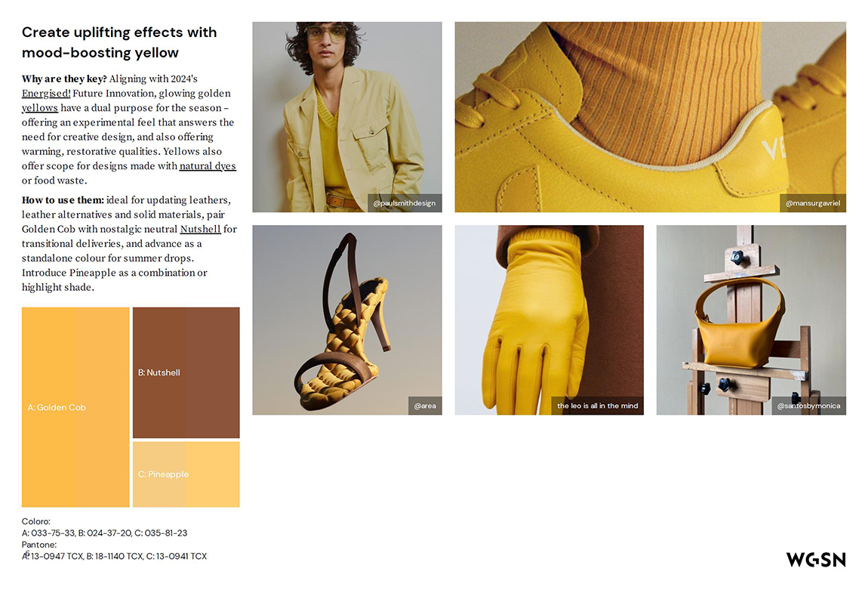View the yellow handbag on easel image

(x=751, y=320)
